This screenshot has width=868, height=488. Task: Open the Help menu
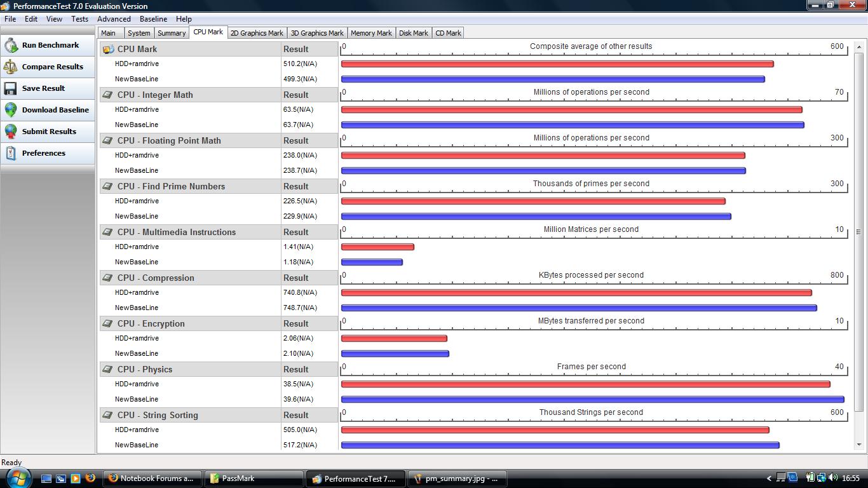[184, 19]
